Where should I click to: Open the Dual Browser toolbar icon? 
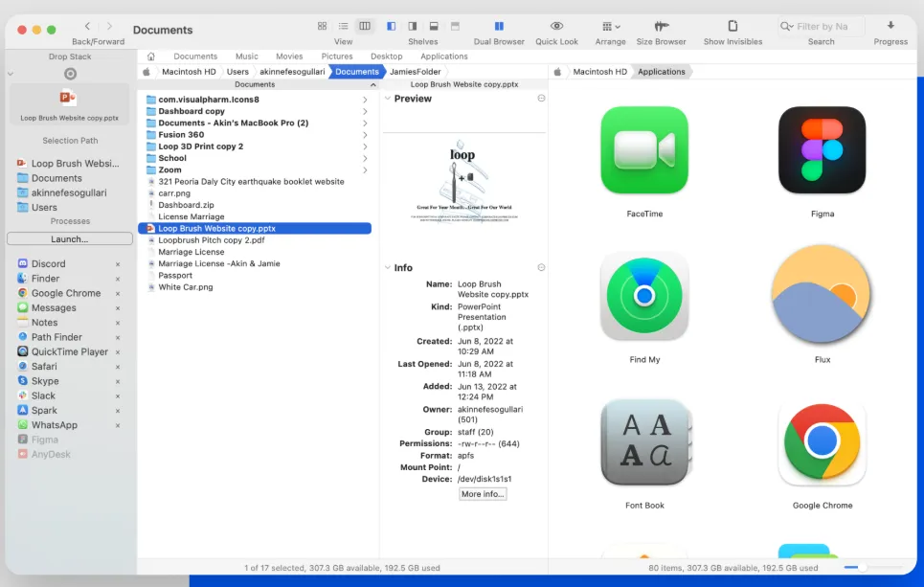pos(499,26)
